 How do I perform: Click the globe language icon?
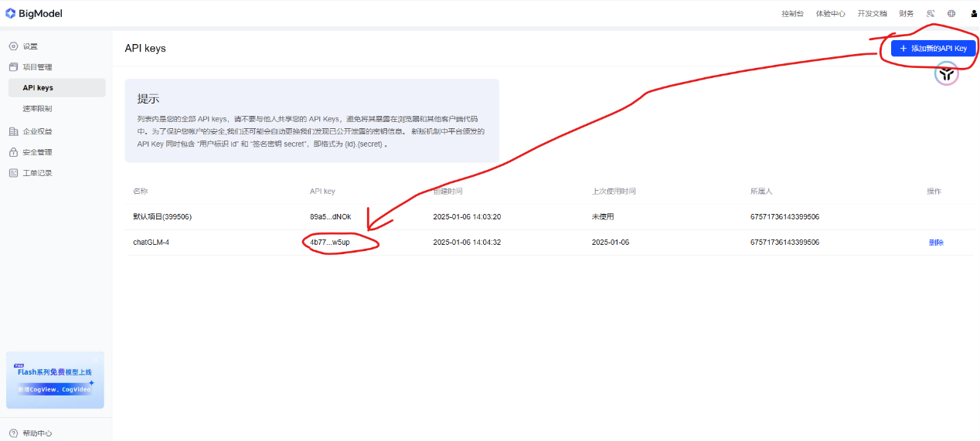click(951, 13)
